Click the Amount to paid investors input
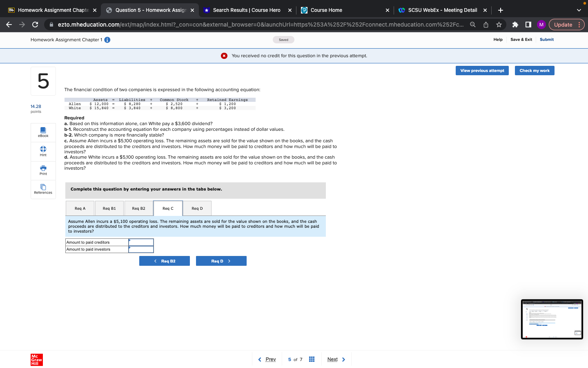 click(141, 249)
